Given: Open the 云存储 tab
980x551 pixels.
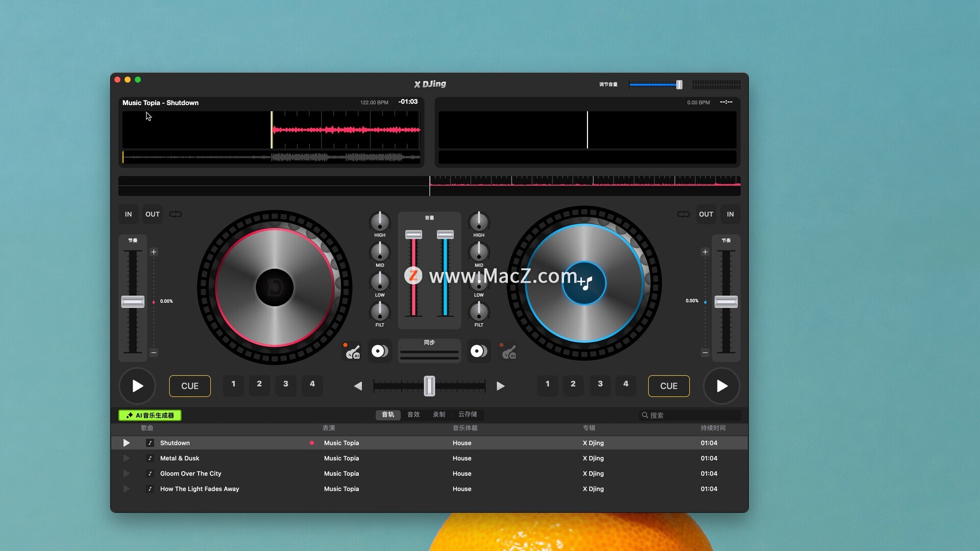Looking at the screenshot, I should (x=468, y=415).
